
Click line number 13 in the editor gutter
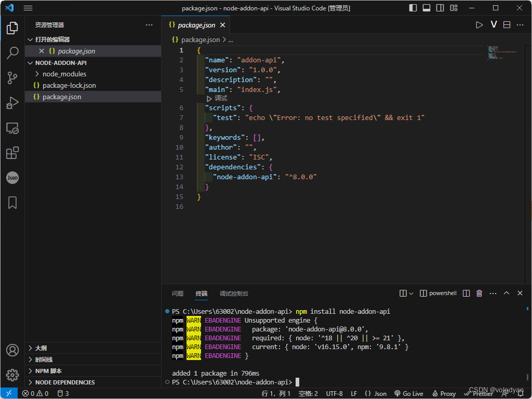(x=179, y=177)
